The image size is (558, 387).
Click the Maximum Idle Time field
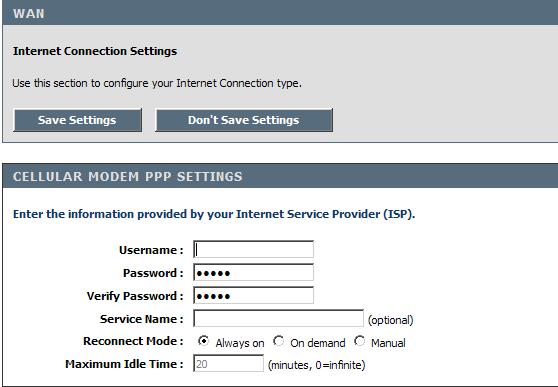(x=228, y=363)
